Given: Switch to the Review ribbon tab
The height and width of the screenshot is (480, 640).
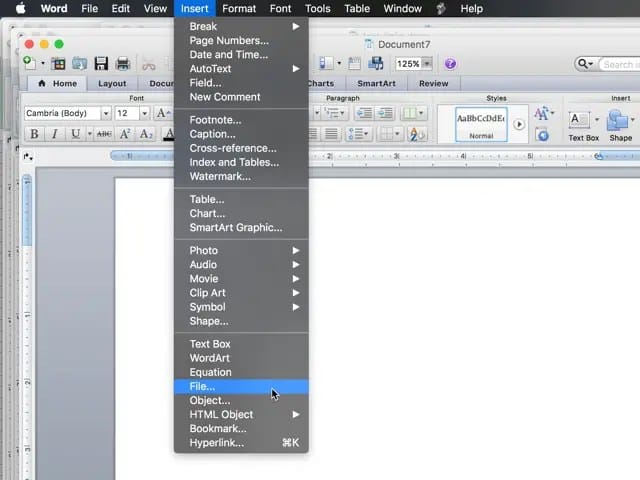Looking at the screenshot, I should point(433,83).
